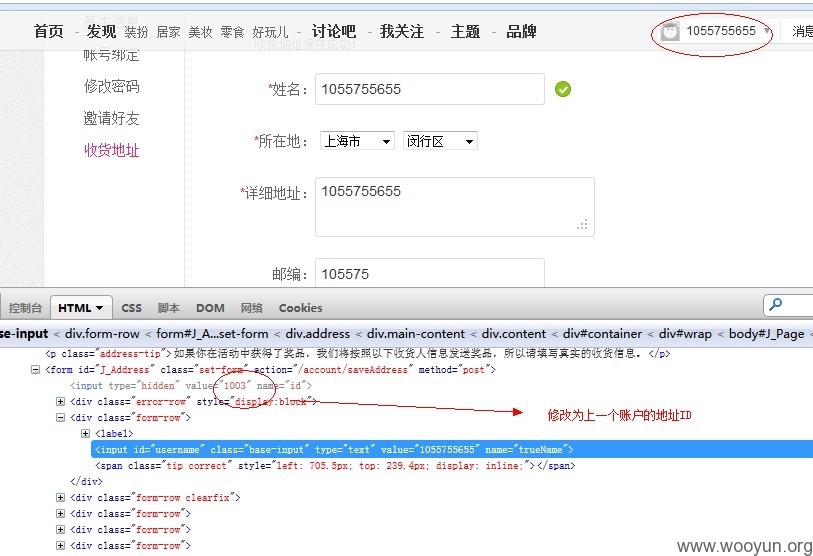
Task: Select div.content in the breadcrumb
Action: tap(514, 334)
